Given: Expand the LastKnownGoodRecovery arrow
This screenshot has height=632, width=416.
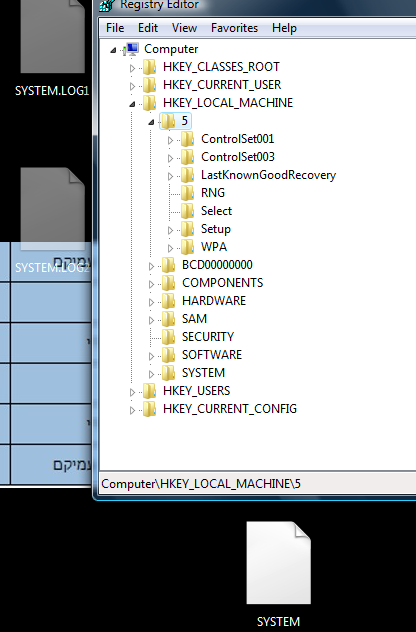Looking at the screenshot, I should tap(170, 176).
